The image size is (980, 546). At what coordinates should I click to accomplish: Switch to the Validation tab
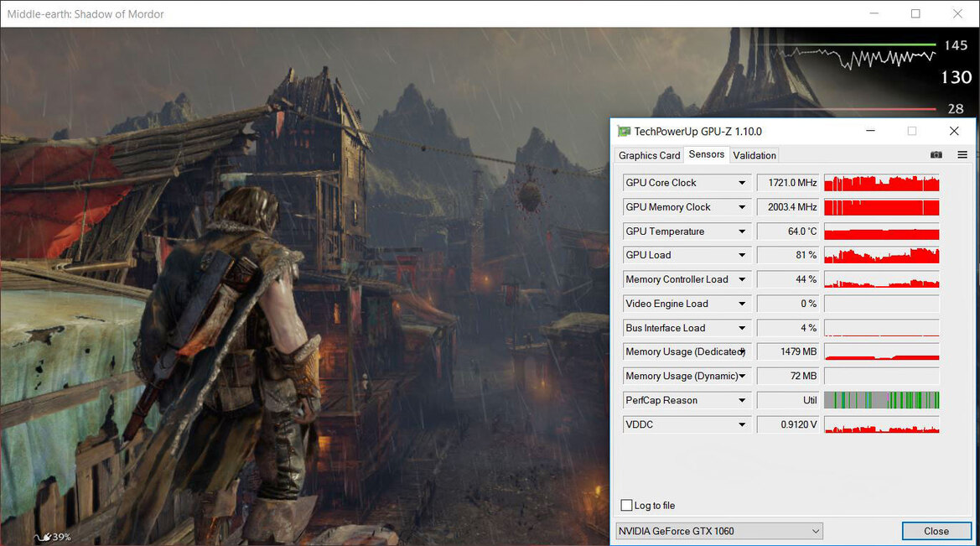(x=754, y=155)
